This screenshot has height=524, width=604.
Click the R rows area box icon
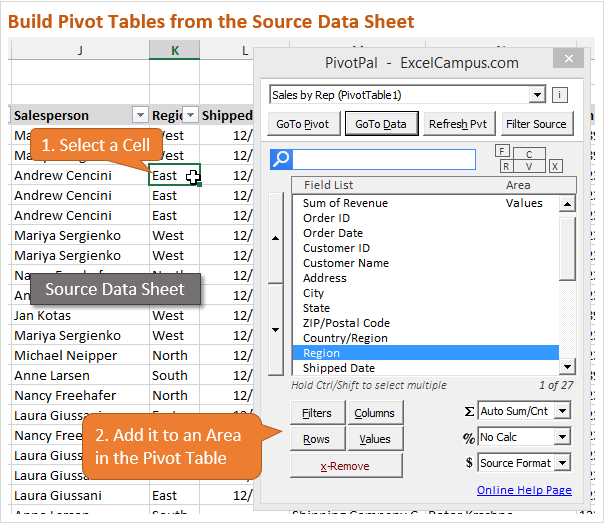pyautogui.click(x=507, y=166)
